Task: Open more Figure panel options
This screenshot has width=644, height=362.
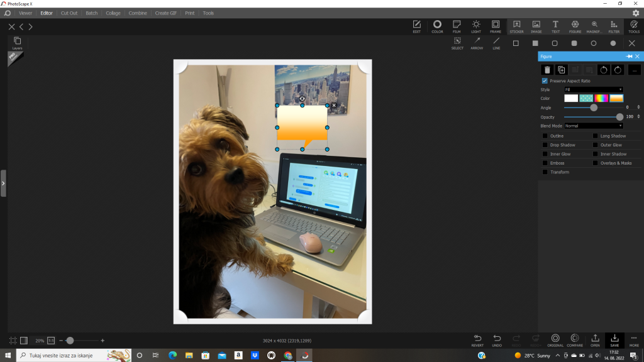Action: point(634,70)
